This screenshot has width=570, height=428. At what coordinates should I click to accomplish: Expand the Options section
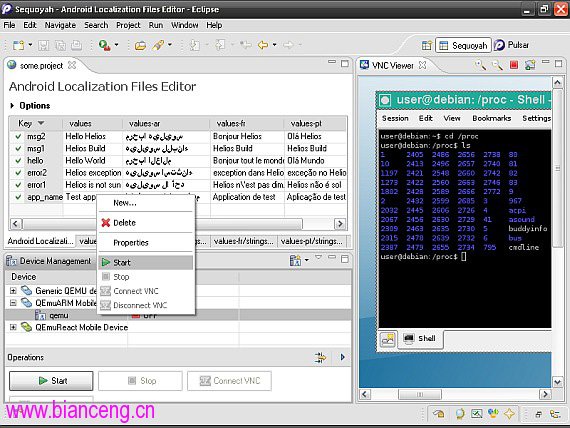pos(12,105)
